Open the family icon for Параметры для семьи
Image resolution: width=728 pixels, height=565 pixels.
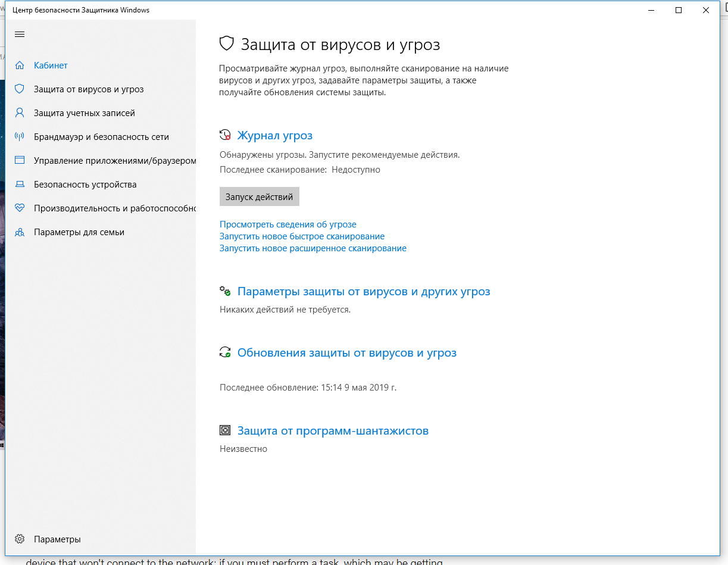click(20, 232)
